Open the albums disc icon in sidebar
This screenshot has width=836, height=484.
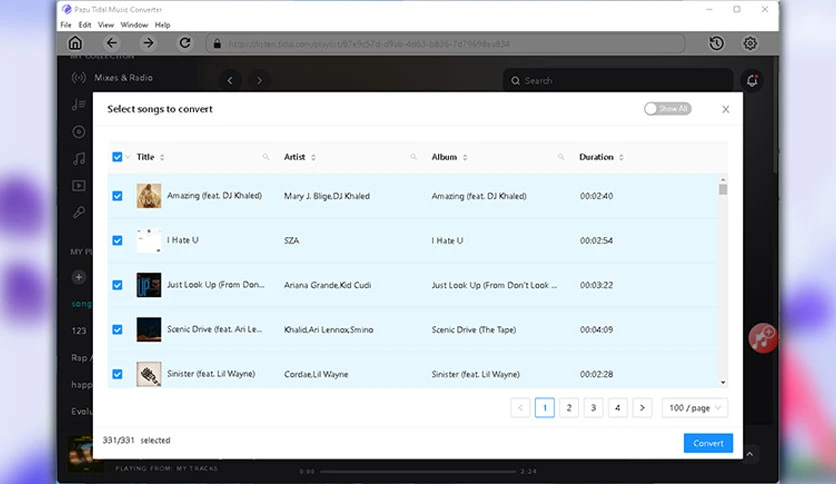point(79,132)
